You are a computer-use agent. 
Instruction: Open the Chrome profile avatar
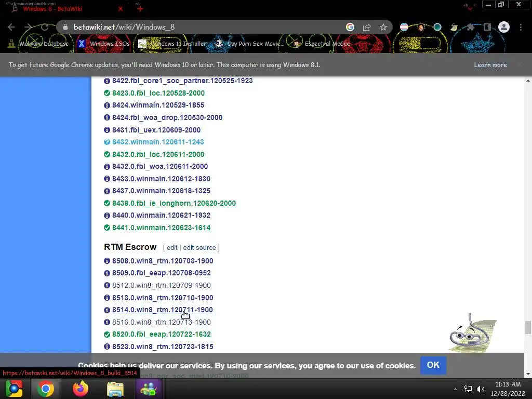coord(504,27)
